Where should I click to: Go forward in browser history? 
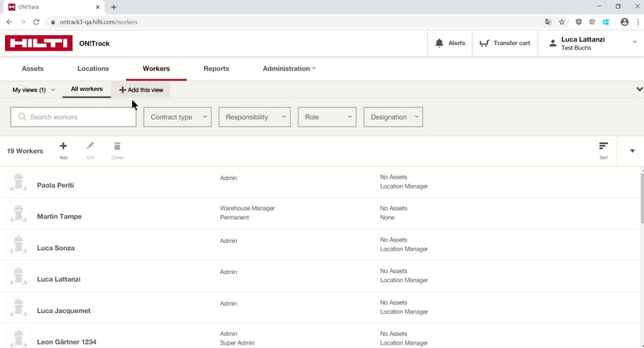23,22
